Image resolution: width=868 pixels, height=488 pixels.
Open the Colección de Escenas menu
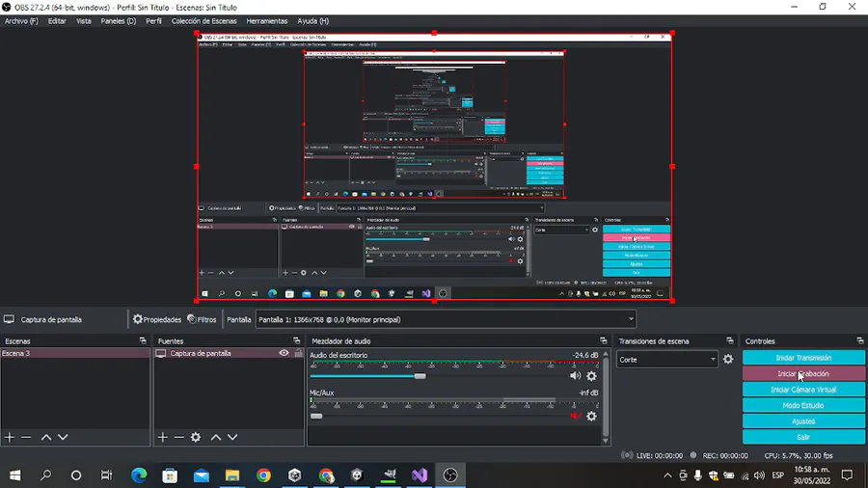(203, 21)
